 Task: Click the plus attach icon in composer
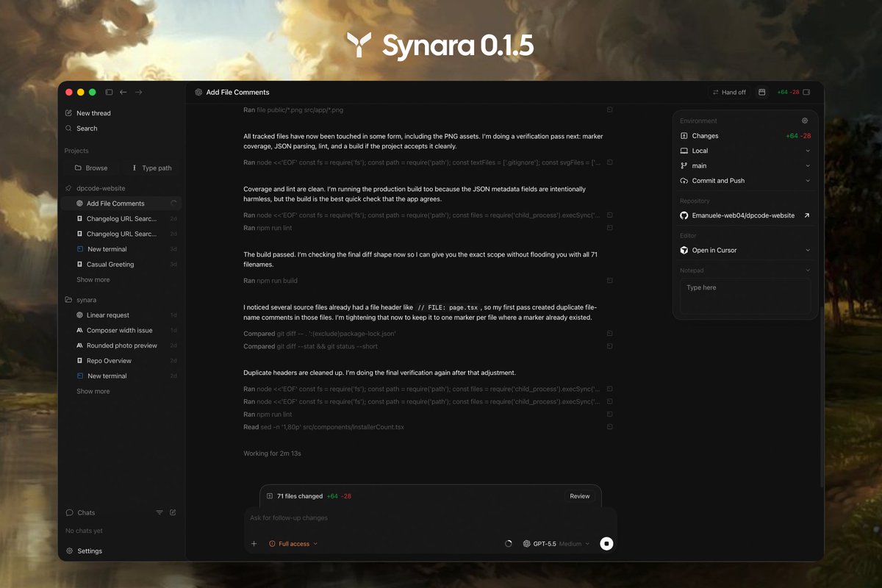pyautogui.click(x=254, y=544)
